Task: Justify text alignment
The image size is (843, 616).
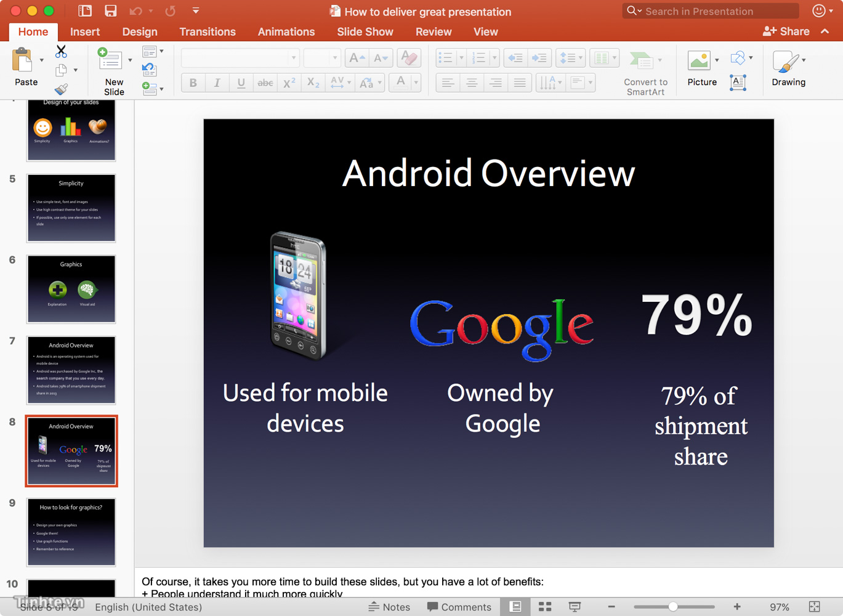Action: pyautogui.click(x=520, y=83)
